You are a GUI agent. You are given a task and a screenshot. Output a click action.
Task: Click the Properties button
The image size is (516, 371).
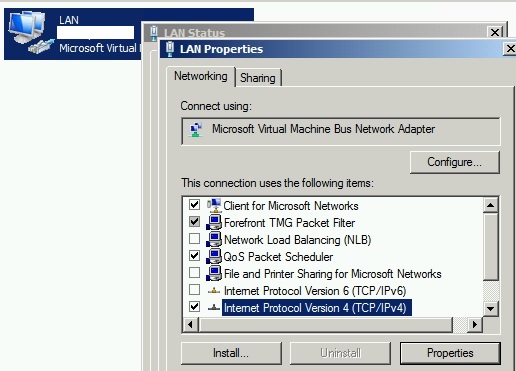coord(450,353)
